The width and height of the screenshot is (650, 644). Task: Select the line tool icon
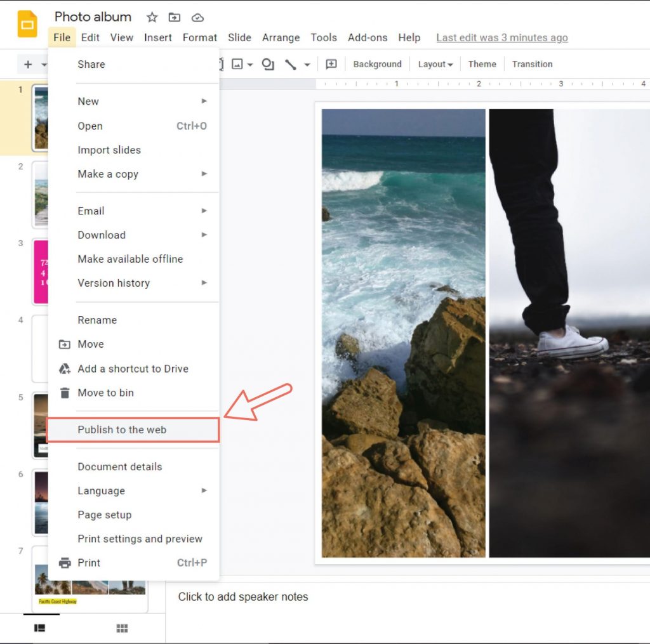tap(290, 64)
